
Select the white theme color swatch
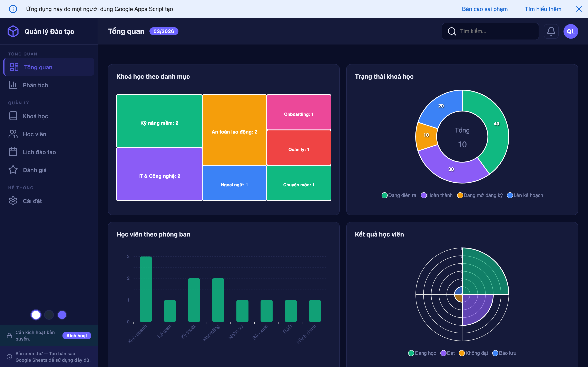[36, 315]
